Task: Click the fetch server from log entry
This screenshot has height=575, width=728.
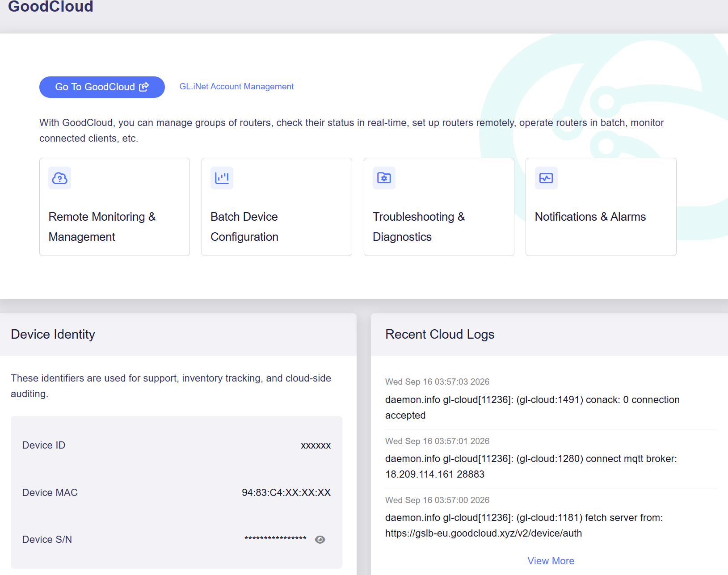Action: point(524,525)
